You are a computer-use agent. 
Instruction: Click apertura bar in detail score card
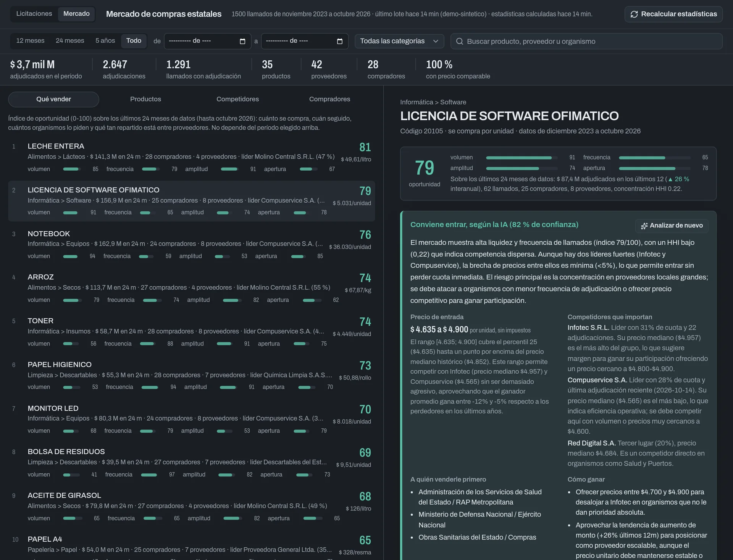[654, 168]
